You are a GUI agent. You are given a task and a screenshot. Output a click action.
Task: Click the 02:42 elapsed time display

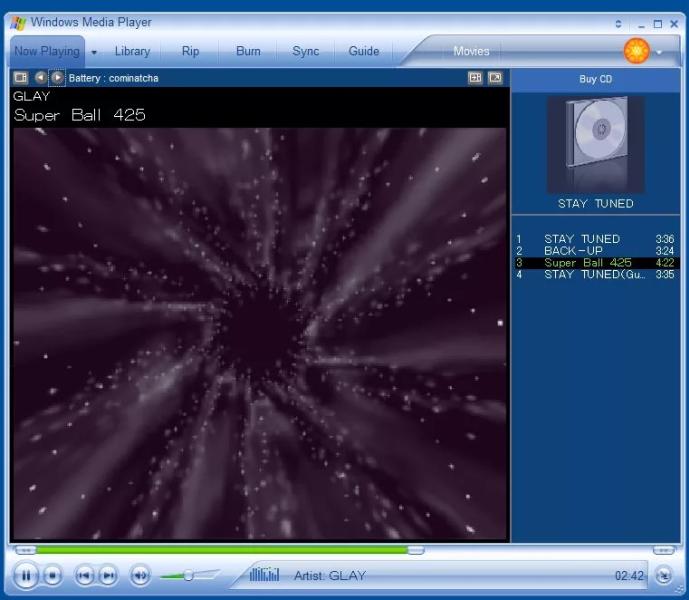coord(629,575)
